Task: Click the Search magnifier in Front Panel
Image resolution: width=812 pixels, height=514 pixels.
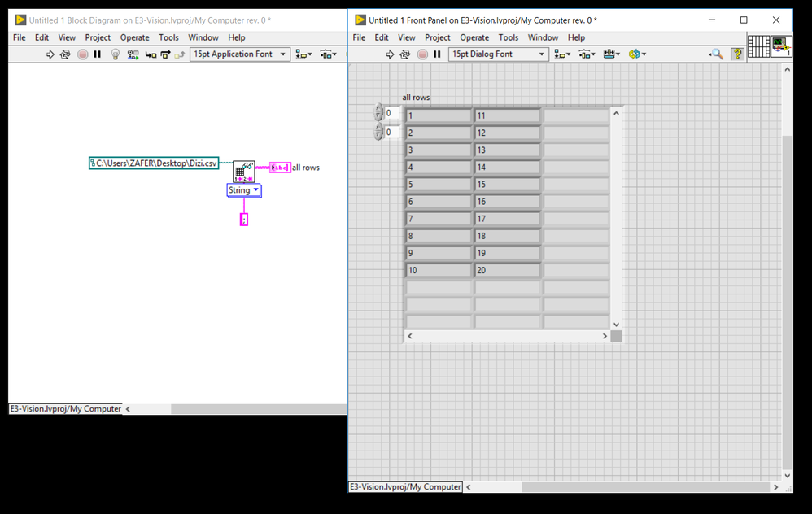Action: tap(717, 54)
